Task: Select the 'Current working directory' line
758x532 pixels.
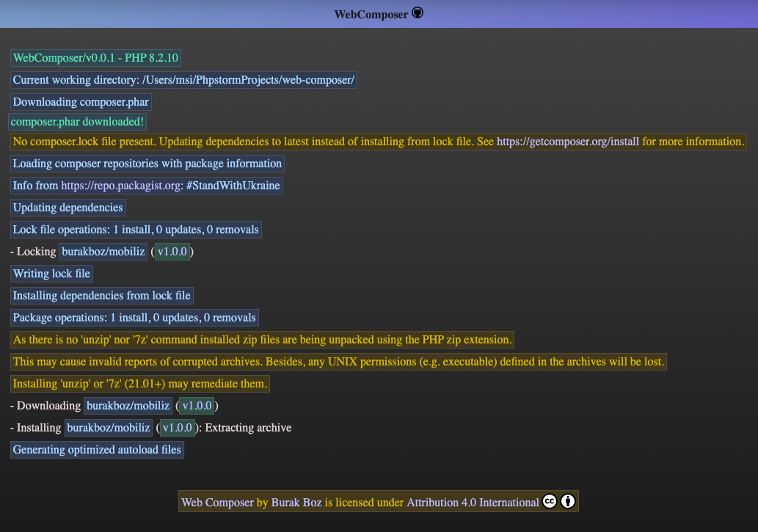Action: point(183,80)
